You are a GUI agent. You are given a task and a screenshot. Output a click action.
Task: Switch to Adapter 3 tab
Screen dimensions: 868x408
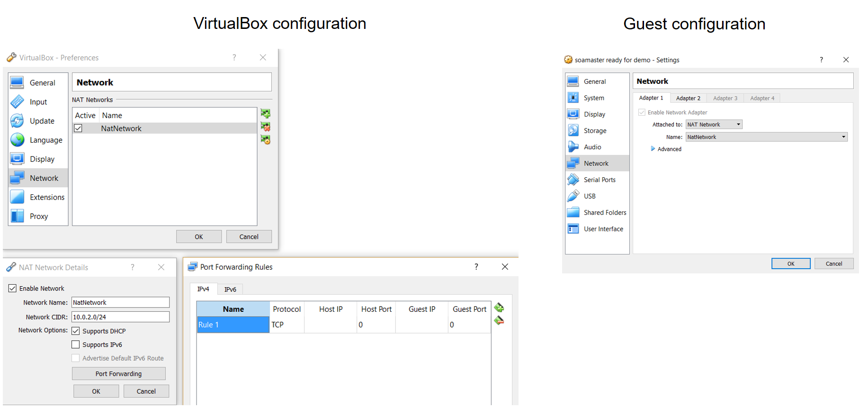pyautogui.click(x=725, y=98)
